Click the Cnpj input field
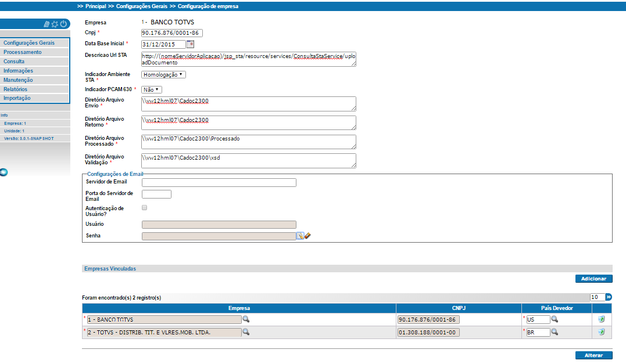 (x=171, y=33)
